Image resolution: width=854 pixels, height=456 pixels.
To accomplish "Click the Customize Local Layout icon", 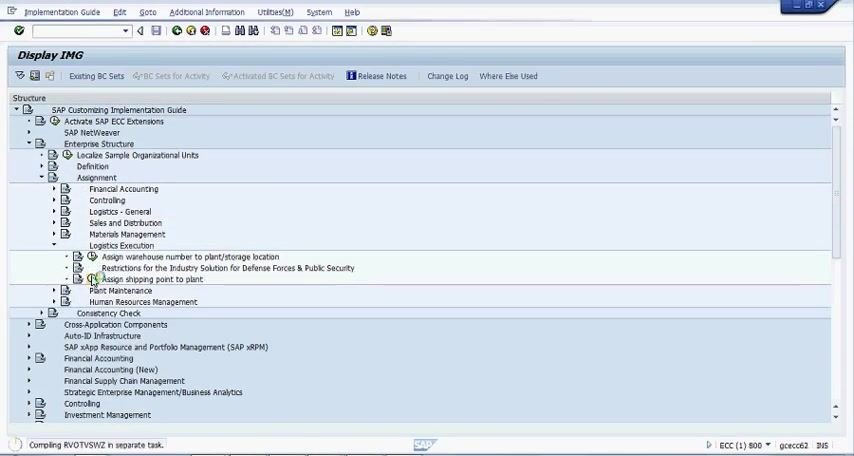I will (x=386, y=31).
